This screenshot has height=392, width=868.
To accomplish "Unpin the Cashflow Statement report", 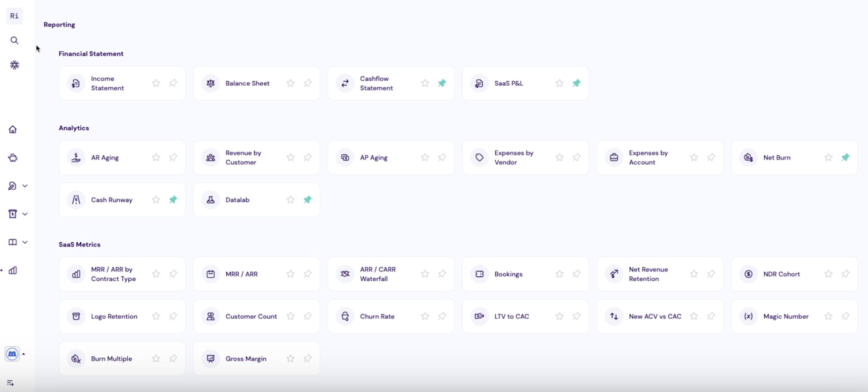I will (x=442, y=83).
